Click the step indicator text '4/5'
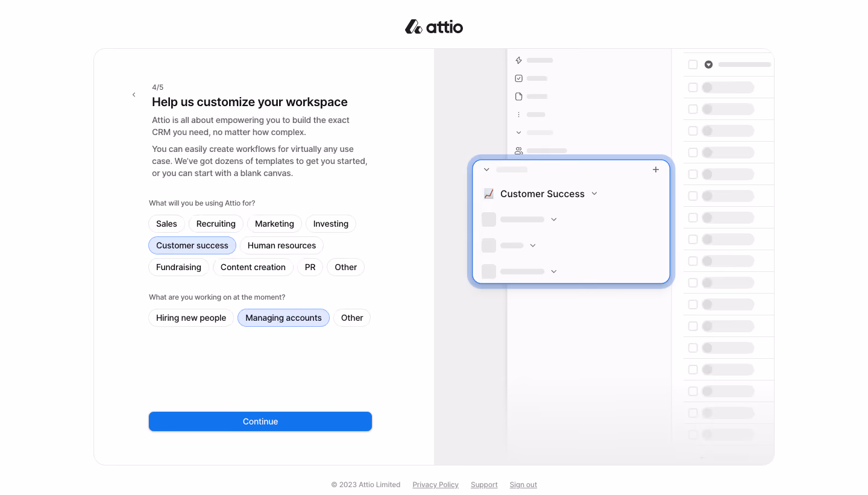The height and width of the screenshot is (495, 868). [157, 87]
